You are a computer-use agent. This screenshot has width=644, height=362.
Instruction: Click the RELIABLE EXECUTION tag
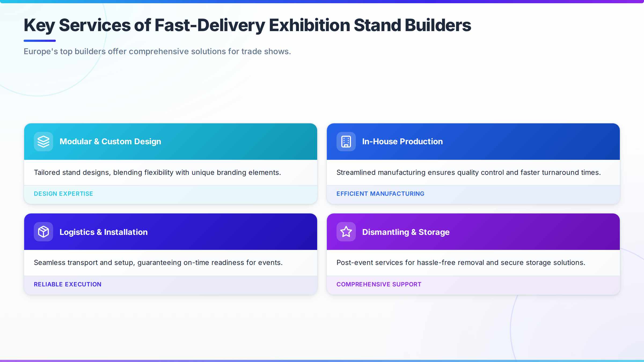click(68, 284)
